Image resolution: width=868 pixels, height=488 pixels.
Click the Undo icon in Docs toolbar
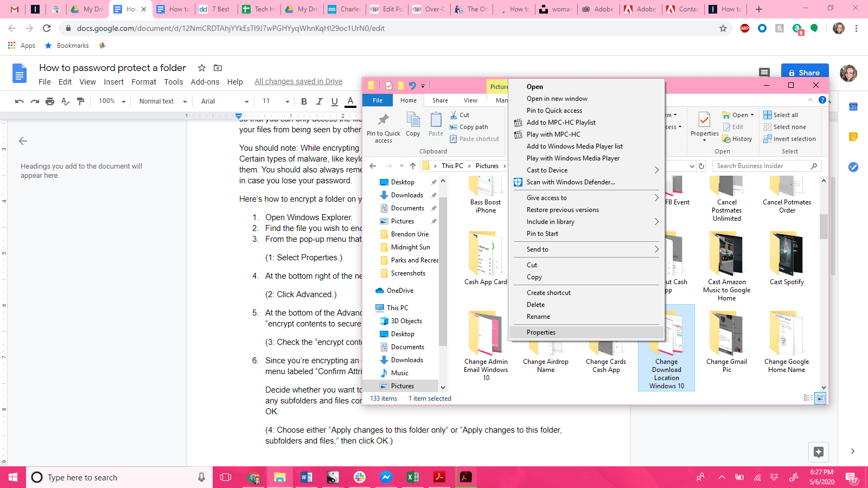pos(20,101)
